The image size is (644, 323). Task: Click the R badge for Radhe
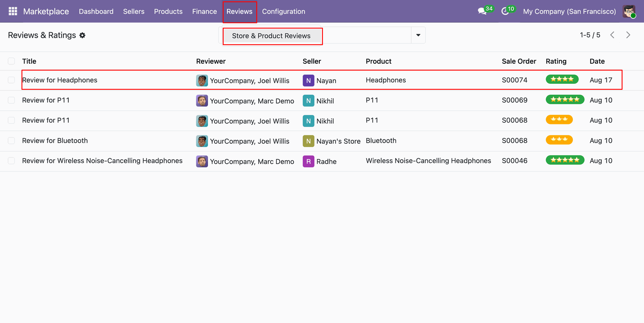pyautogui.click(x=309, y=161)
